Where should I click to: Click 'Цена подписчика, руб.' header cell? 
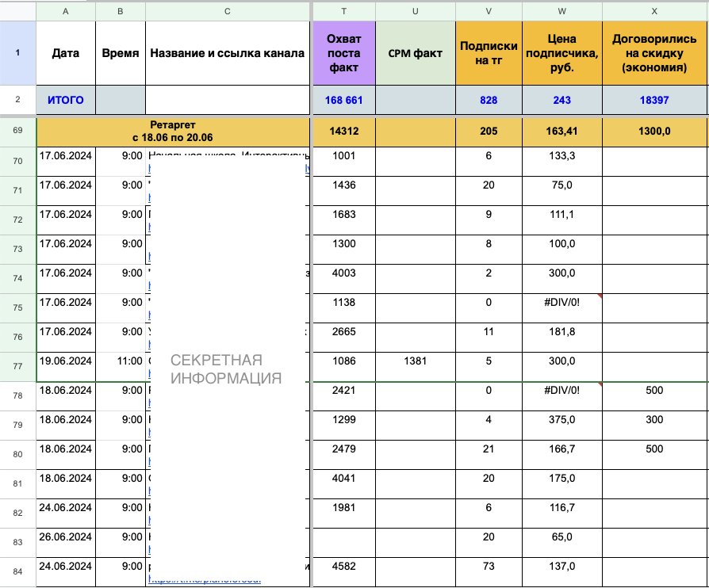point(562,53)
